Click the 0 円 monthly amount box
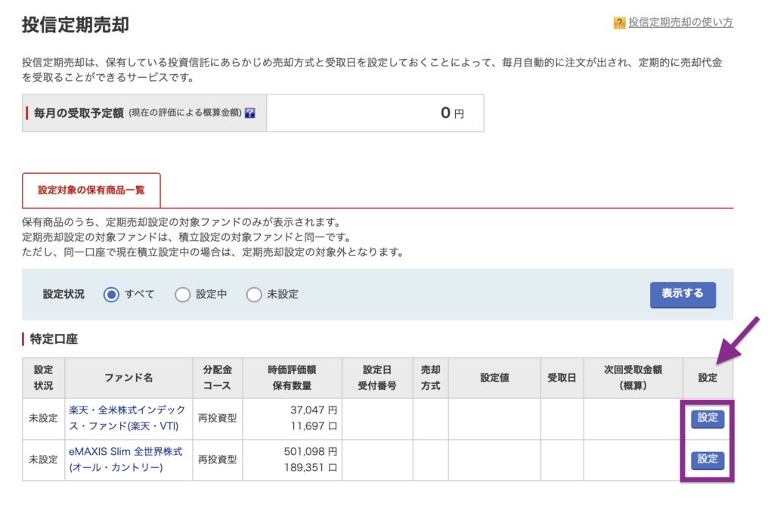Viewport: 774px width, 532px height. [x=375, y=113]
